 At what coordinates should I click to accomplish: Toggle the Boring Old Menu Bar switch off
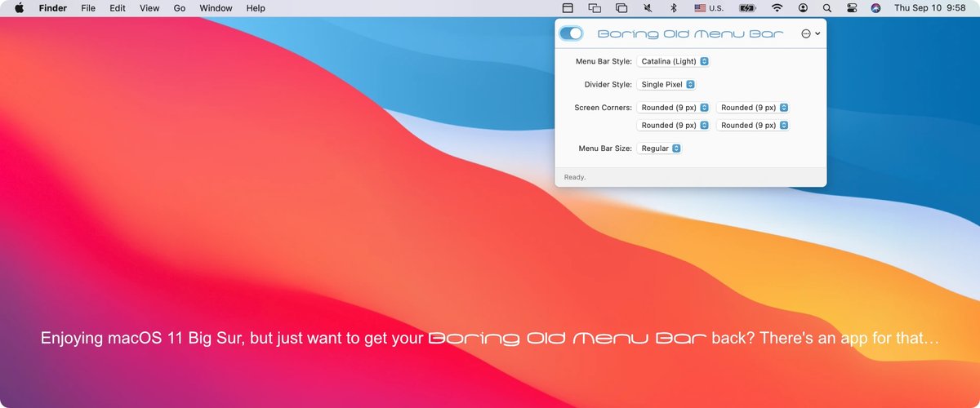point(572,33)
